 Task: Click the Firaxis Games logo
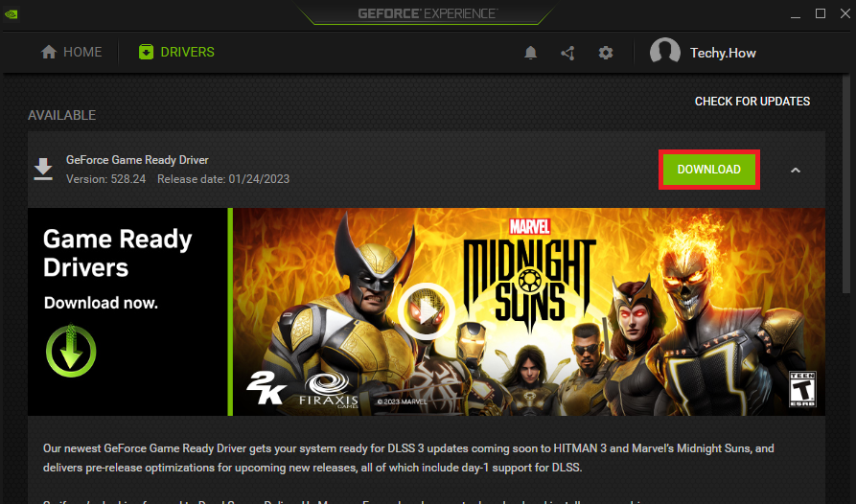pyautogui.click(x=329, y=391)
